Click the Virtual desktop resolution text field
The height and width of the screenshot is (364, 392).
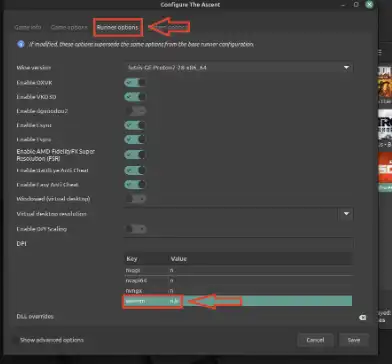coord(231,214)
